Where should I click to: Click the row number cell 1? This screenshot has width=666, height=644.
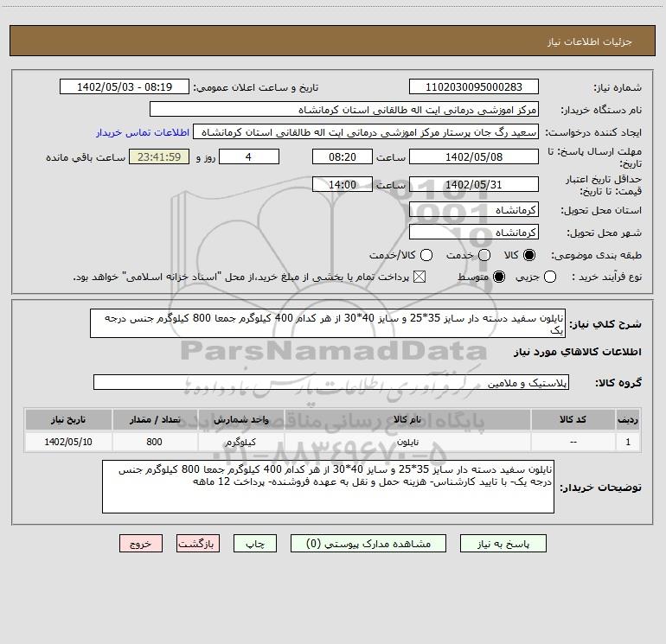click(x=628, y=442)
